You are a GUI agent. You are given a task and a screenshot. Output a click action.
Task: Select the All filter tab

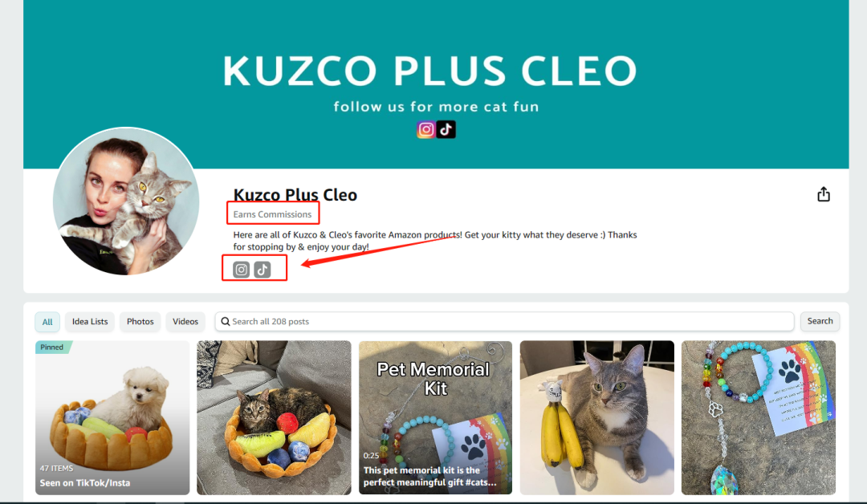47,322
